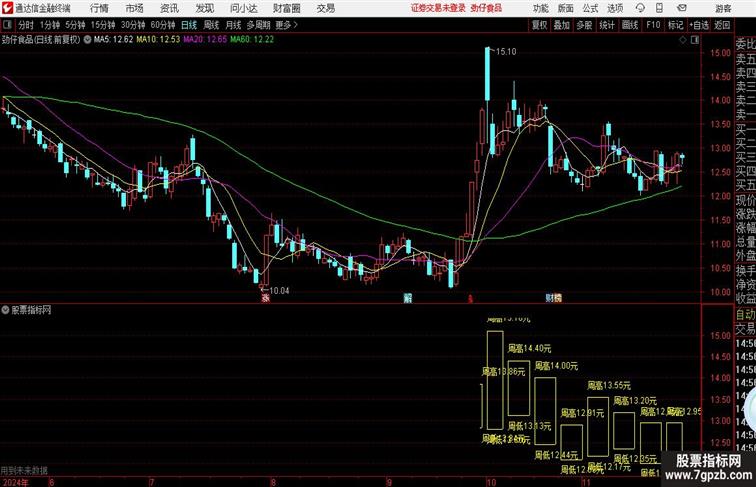
Task: Click the 10.04 low price label
Action: [x=279, y=291]
